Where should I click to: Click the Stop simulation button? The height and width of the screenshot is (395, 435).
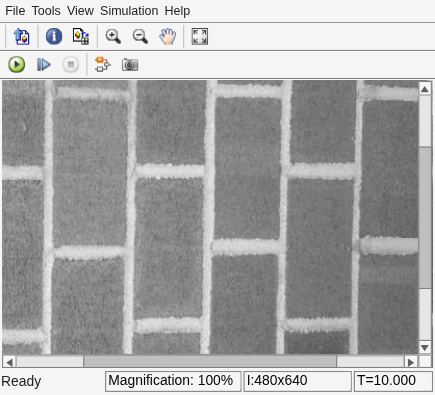tap(71, 64)
